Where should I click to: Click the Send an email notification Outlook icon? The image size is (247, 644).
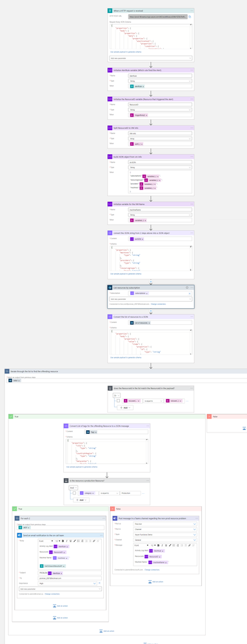point(20,535)
